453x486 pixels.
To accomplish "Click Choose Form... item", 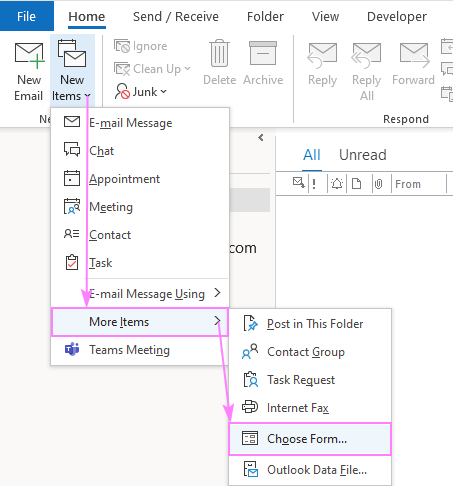I will pos(310,439).
